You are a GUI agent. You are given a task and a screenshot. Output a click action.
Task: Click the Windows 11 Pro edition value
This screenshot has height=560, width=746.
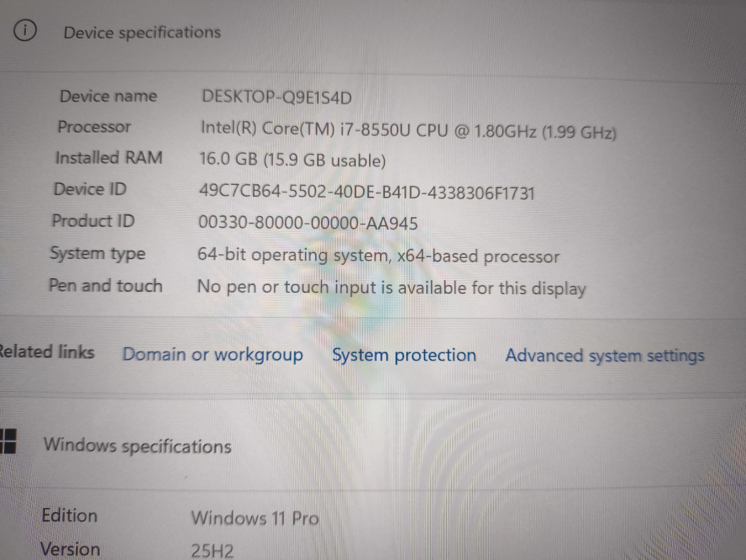[255, 518]
